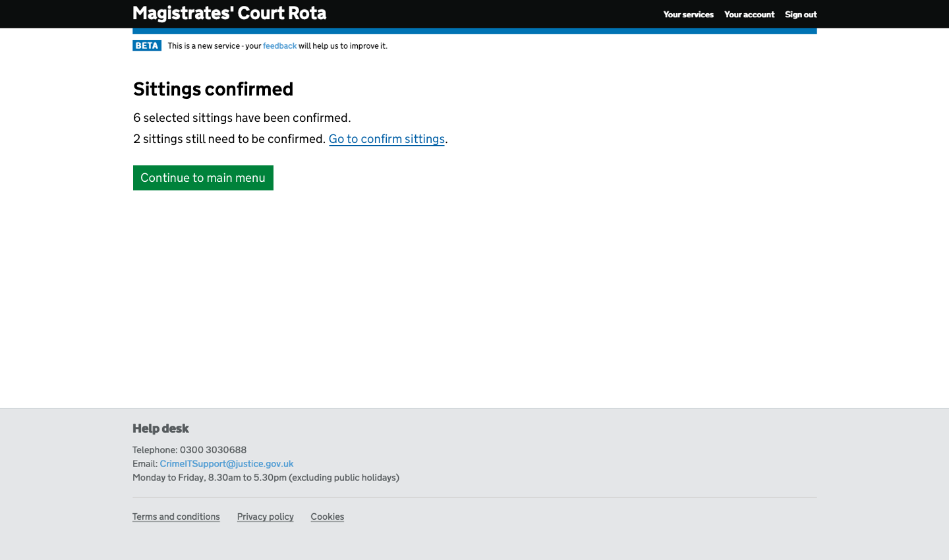This screenshot has width=949, height=560.
Task: Click the BETA phase badge
Action: tap(147, 45)
